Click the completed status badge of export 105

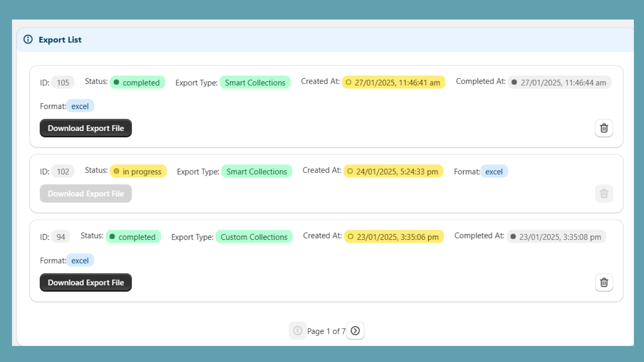point(137,82)
